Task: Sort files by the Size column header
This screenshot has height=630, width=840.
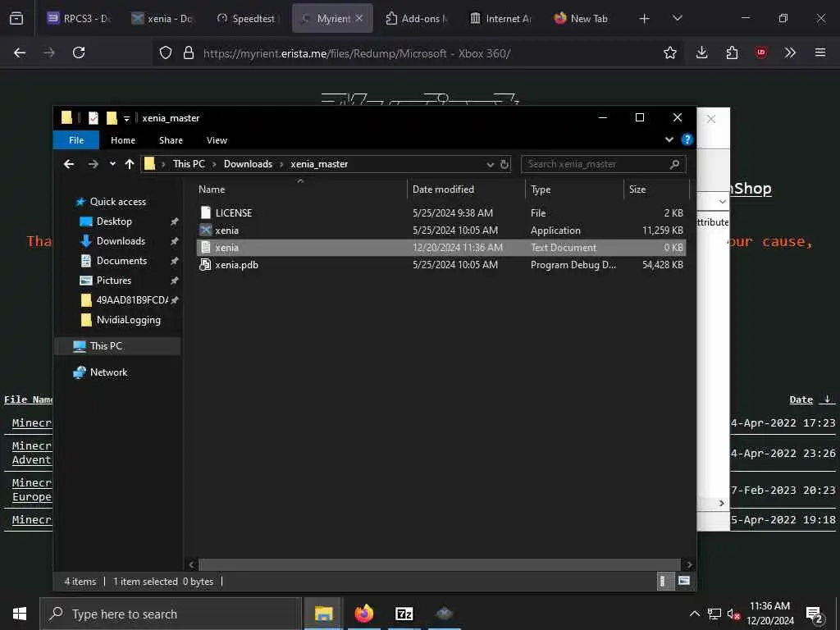Action: coord(655,189)
